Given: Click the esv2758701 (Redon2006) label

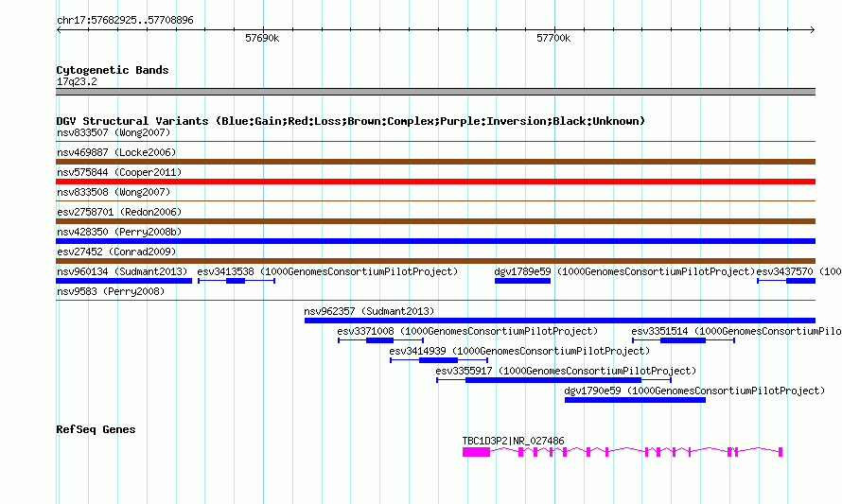Looking at the screenshot, I should coord(119,212).
